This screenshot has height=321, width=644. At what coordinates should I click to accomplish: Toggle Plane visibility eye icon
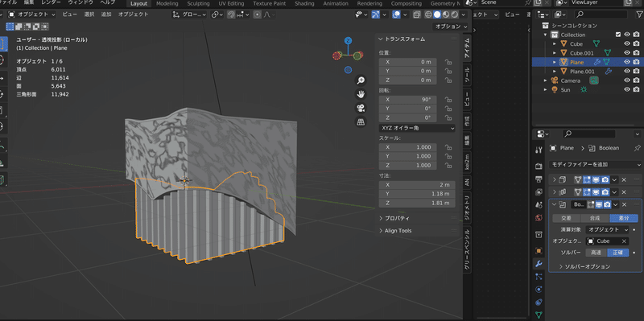coord(627,62)
